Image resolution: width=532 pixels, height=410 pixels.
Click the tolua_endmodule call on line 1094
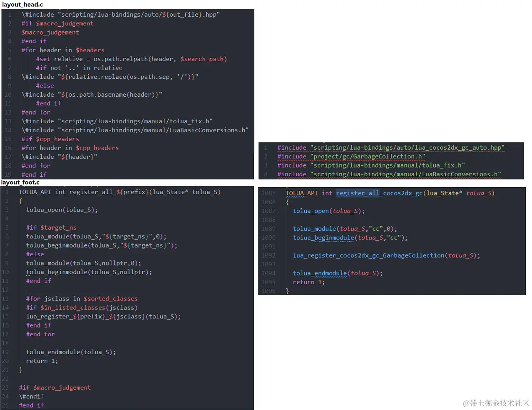338,273
